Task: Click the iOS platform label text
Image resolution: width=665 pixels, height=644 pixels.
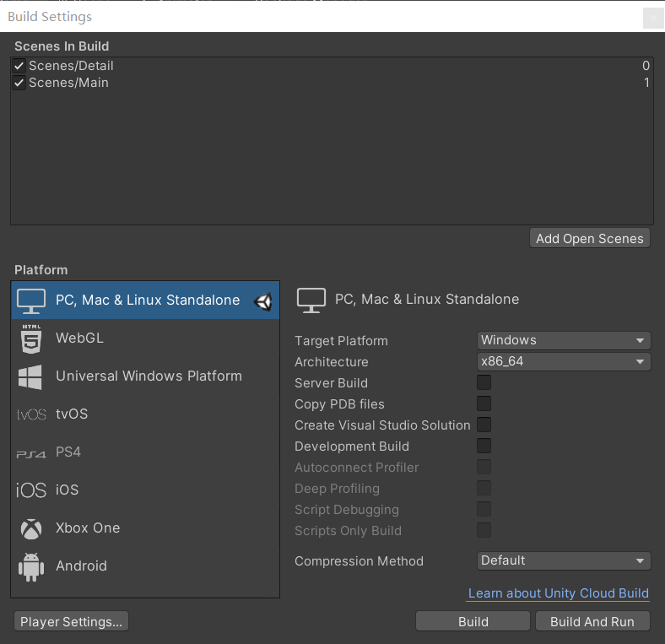Action: tap(67, 490)
